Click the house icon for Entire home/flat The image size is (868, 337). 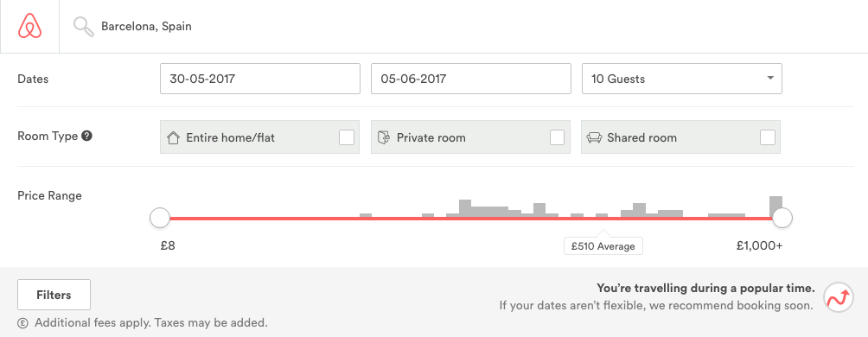pyautogui.click(x=173, y=137)
